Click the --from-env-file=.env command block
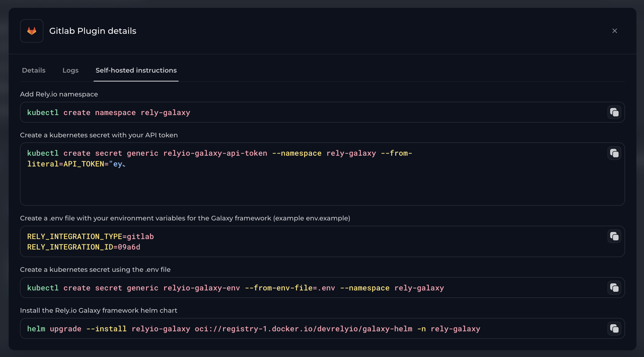This screenshot has width=644, height=357. pos(235,288)
